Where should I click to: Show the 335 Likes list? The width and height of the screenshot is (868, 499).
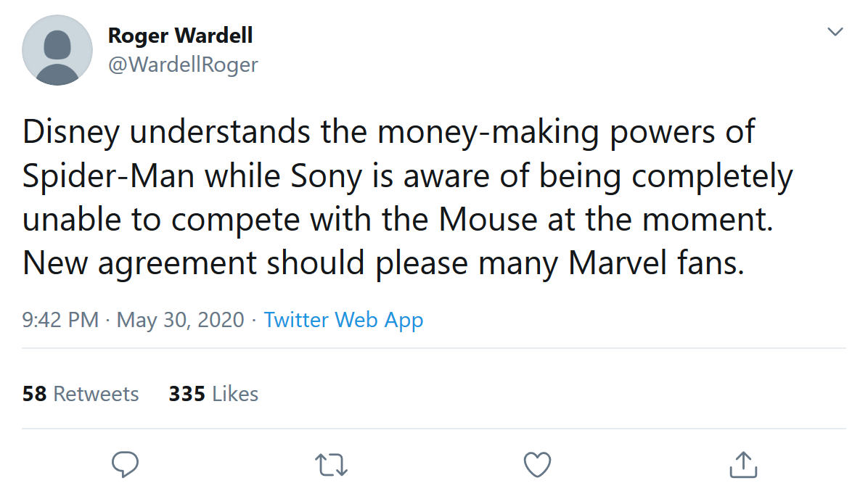click(213, 394)
